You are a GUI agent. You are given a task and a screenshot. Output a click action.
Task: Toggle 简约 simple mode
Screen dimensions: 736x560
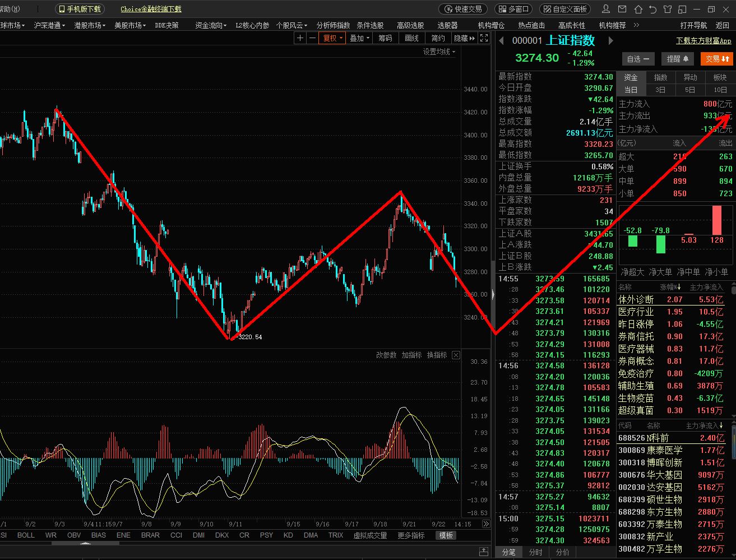click(438, 38)
